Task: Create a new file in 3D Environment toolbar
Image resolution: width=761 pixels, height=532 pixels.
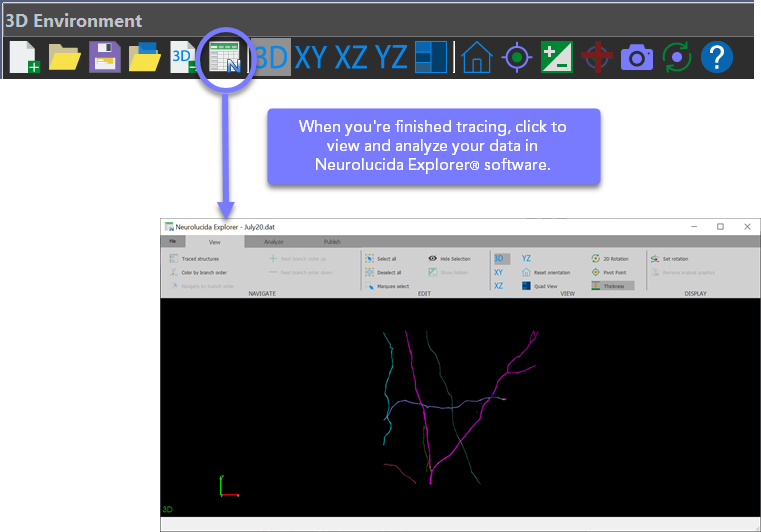Action: (x=24, y=57)
